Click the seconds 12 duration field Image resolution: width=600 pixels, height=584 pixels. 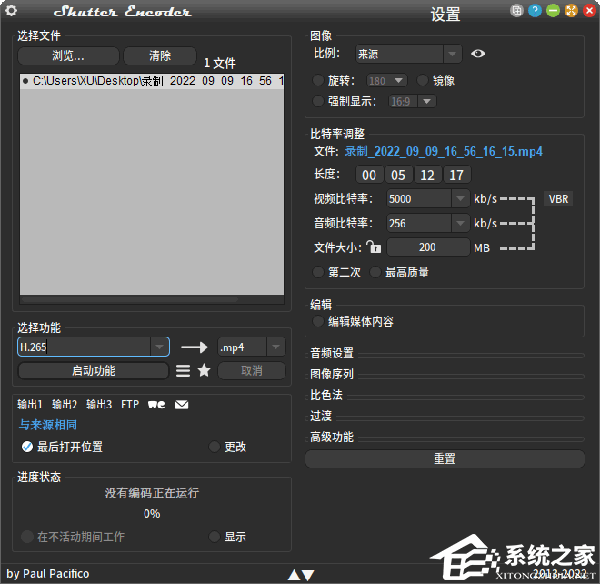point(427,175)
